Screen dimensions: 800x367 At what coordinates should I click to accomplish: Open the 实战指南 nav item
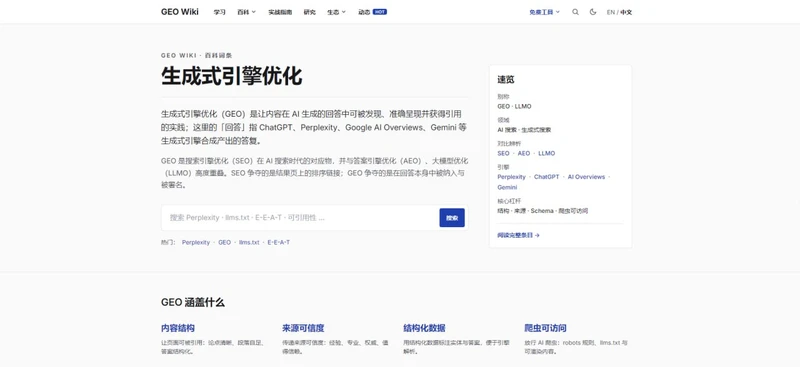coord(280,12)
